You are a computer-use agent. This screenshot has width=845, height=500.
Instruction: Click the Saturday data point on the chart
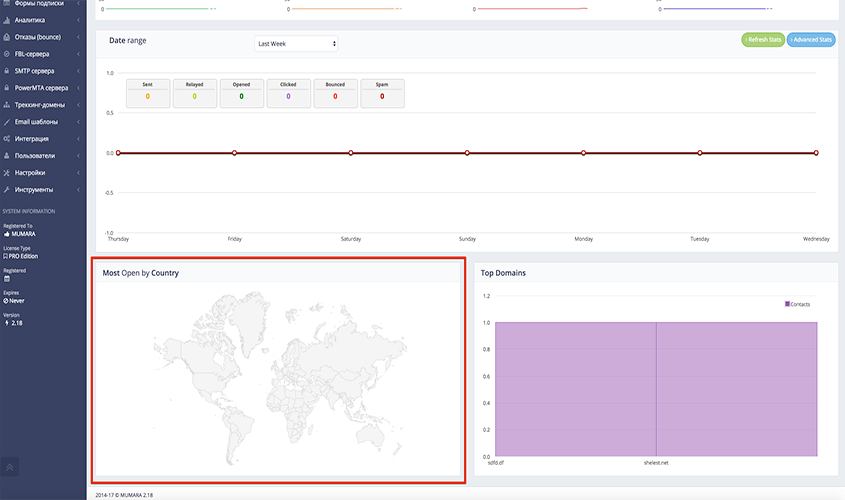pos(351,153)
